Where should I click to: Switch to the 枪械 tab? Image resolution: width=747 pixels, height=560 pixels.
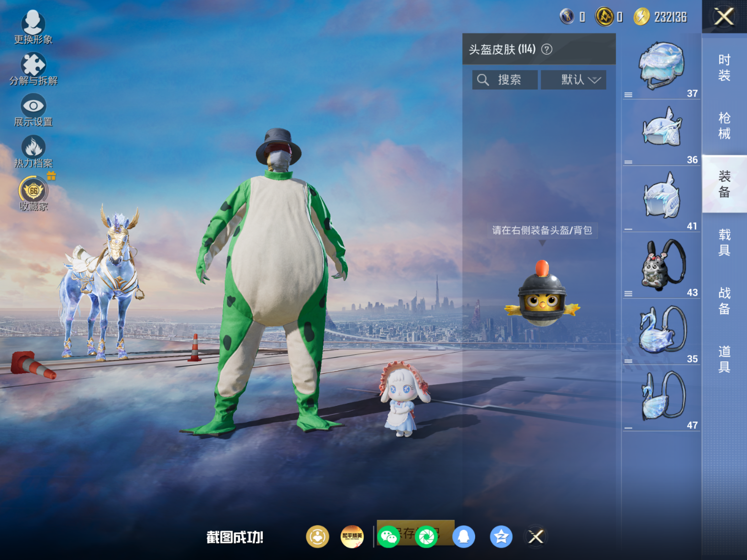tap(724, 126)
